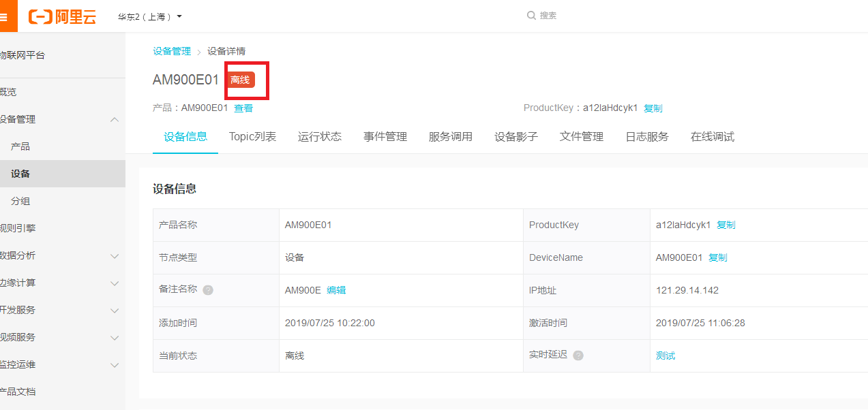This screenshot has height=410, width=868.
Task: Go to 设备管理 breadcrumb link
Action: (x=172, y=51)
